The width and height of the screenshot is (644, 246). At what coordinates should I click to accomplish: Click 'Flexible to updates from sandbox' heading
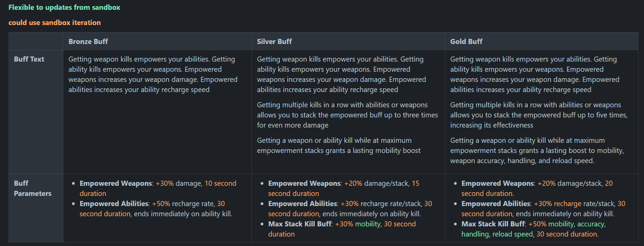point(64,7)
